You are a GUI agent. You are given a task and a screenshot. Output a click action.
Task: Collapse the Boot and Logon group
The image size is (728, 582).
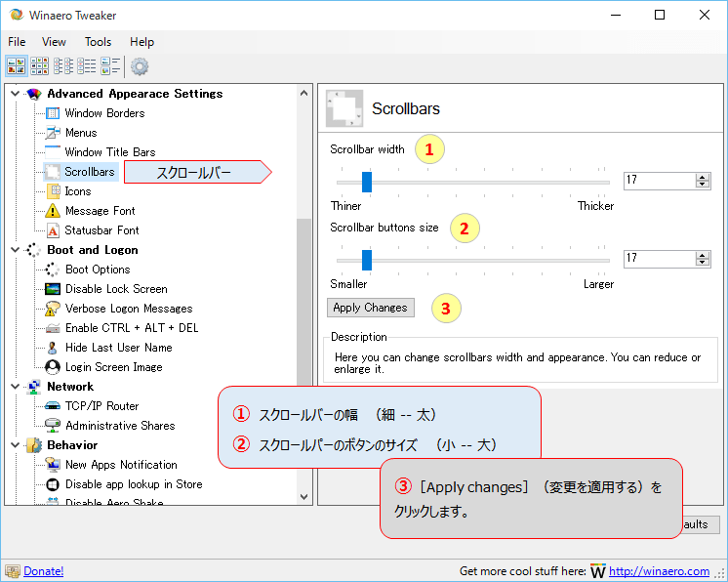click(15, 250)
